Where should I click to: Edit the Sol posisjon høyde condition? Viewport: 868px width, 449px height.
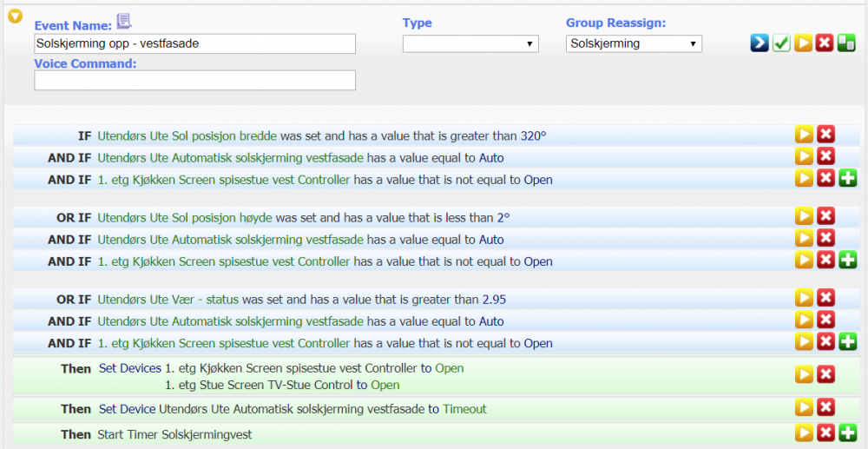coord(805,216)
